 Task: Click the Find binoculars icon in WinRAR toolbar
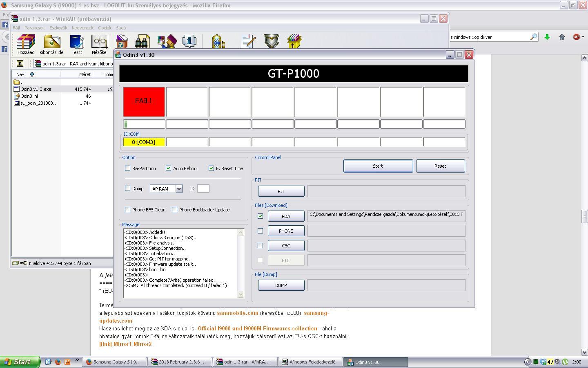(143, 42)
